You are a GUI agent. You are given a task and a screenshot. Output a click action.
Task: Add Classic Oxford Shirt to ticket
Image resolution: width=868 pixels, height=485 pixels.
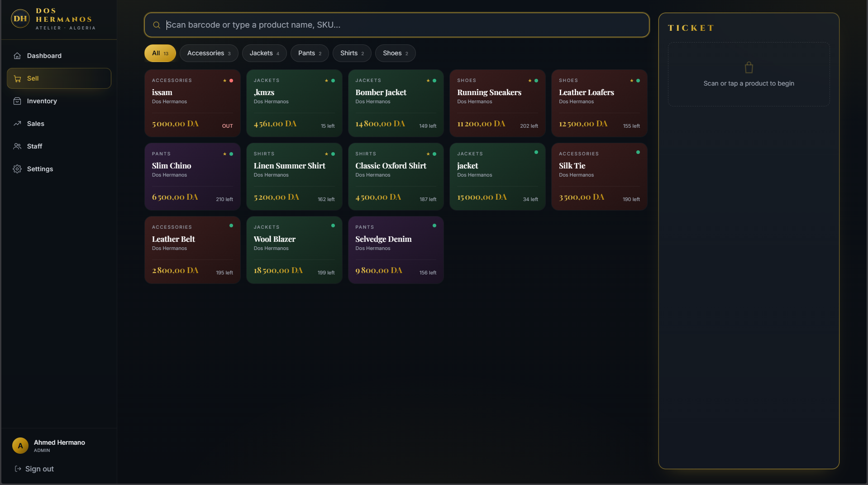point(396,177)
